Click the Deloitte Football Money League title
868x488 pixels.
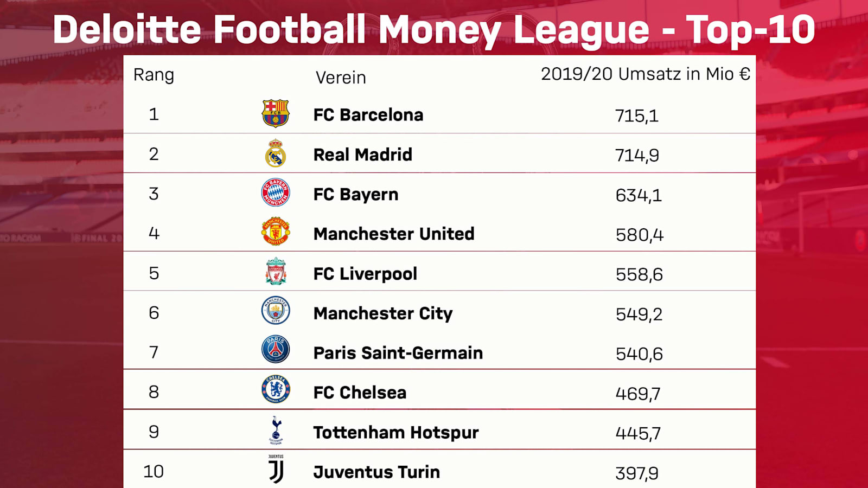pos(434,29)
